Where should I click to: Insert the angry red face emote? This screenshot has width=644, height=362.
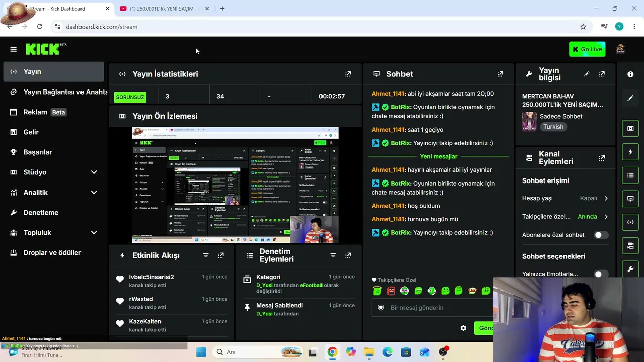pos(391,291)
